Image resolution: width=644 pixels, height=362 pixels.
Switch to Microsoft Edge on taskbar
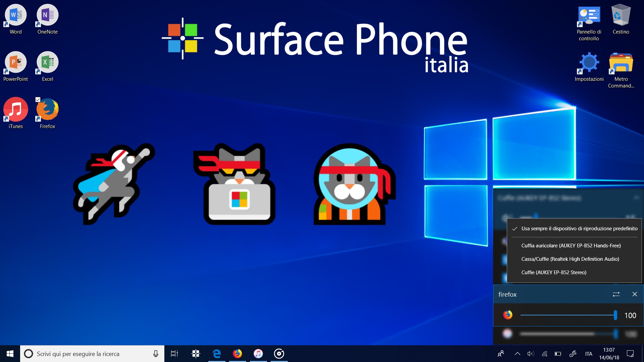coord(217,354)
